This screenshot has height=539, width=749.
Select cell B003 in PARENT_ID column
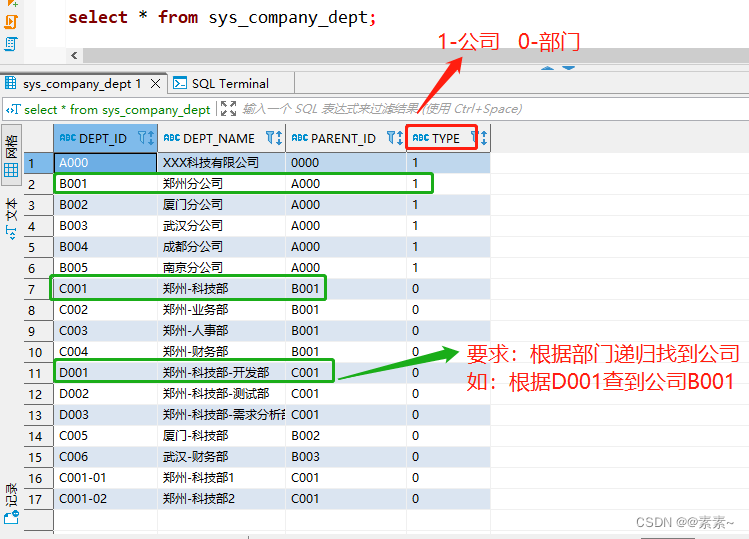[x=346, y=457]
